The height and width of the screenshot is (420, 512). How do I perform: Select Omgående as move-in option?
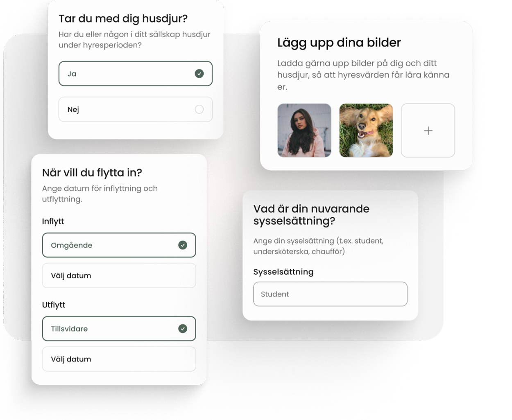coord(119,245)
